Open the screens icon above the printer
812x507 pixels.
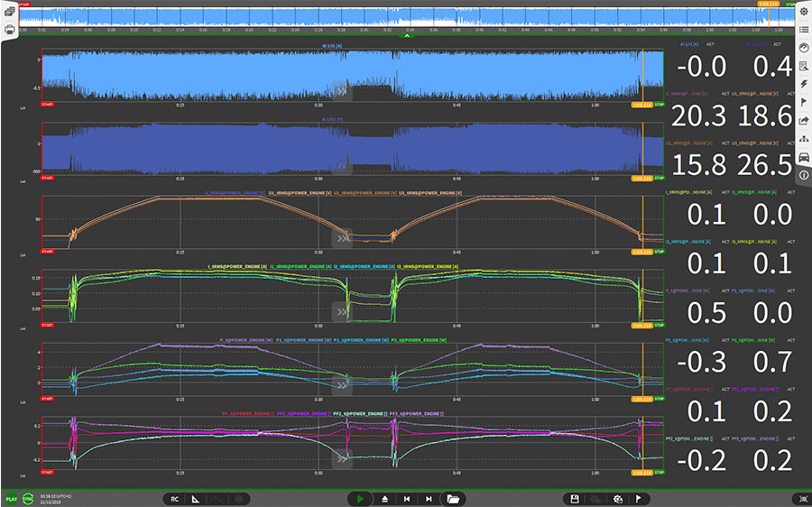10,11
